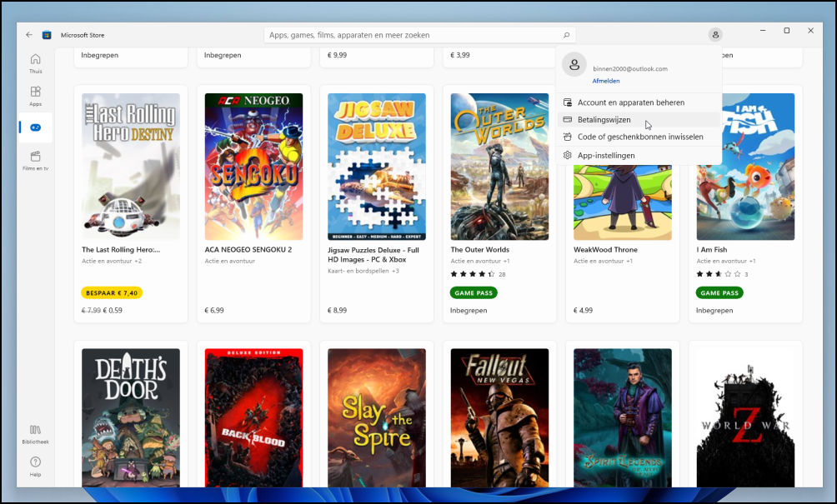Viewport: 837px width, 504px height.
Task: Click the profile avatar in account menu
Action: [574, 64]
